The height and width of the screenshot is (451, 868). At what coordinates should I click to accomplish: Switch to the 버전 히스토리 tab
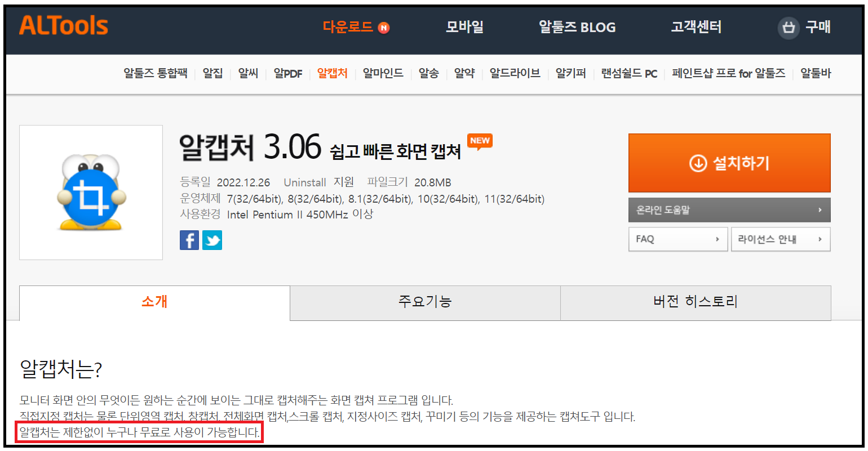pyautogui.click(x=696, y=302)
